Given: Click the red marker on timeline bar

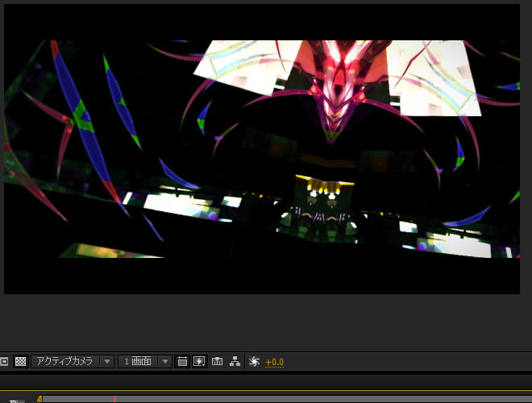Looking at the screenshot, I should pyautogui.click(x=114, y=399).
